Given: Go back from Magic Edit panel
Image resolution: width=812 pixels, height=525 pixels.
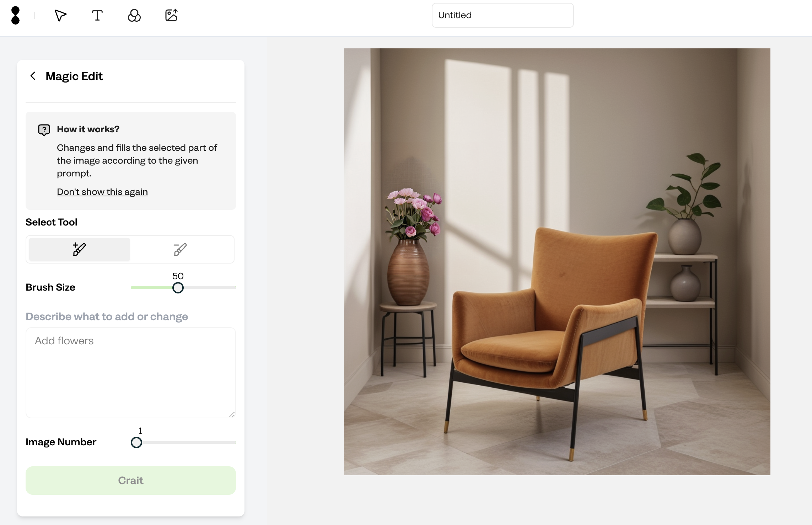Looking at the screenshot, I should point(33,76).
